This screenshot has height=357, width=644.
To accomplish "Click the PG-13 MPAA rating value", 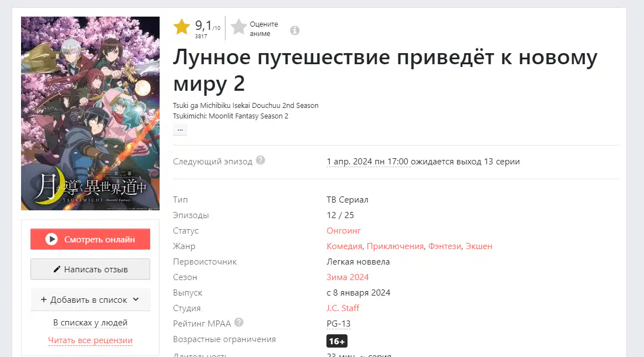I will (339, 324).
